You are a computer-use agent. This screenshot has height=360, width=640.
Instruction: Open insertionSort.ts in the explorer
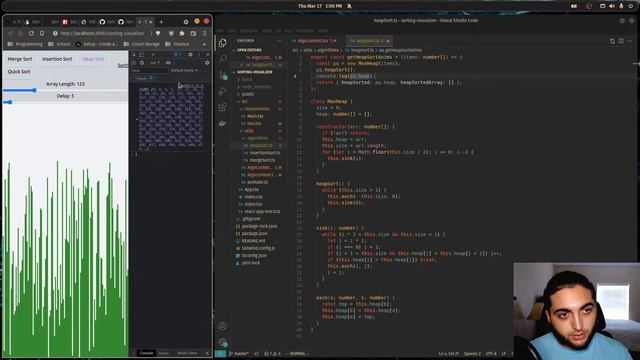pyautogui.click(x=264, y=153)
